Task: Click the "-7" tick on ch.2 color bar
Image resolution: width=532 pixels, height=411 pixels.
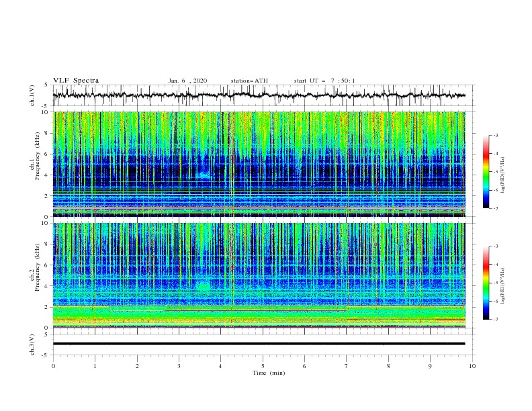Action: point(495,319)
